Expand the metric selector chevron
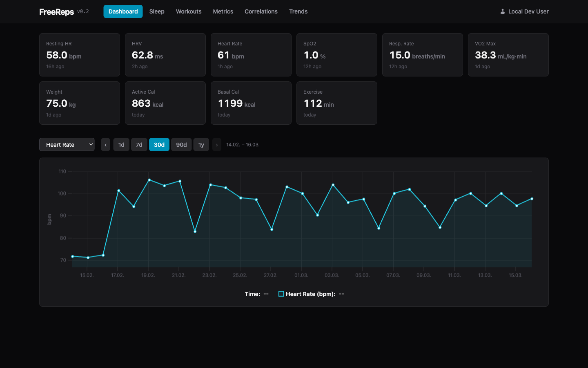The image size is (588, 368). point(91,144)
